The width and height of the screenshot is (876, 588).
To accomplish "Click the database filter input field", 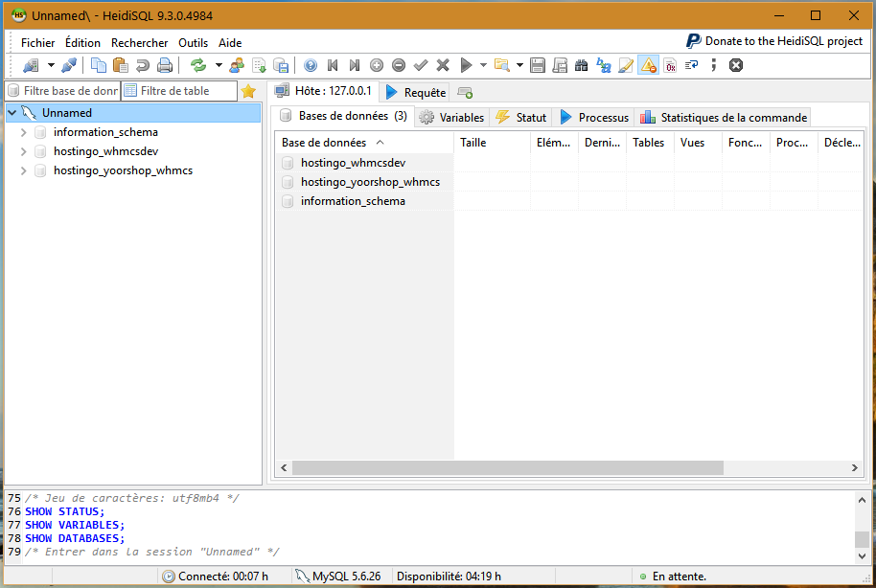I will [x=63, y=90].
